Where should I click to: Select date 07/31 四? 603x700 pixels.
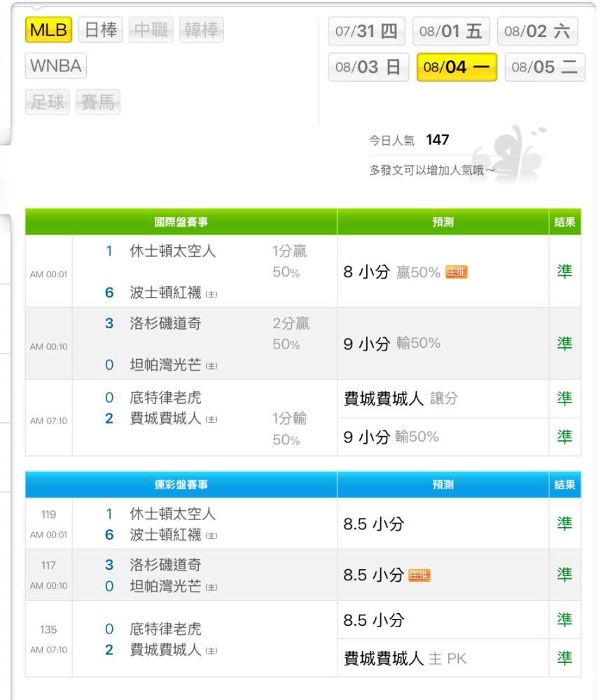coord(367,31)
